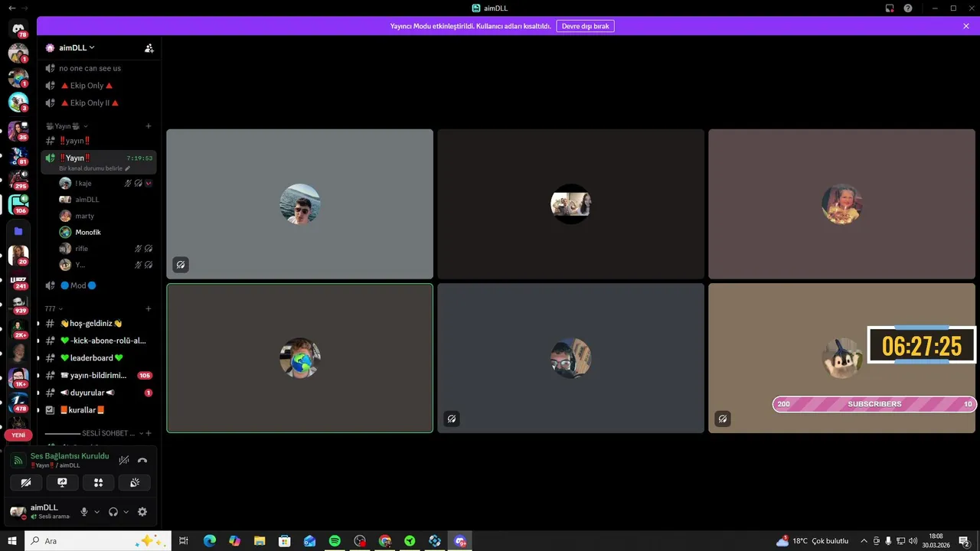Edit channel status pencil icon

(x=128, y=168)
